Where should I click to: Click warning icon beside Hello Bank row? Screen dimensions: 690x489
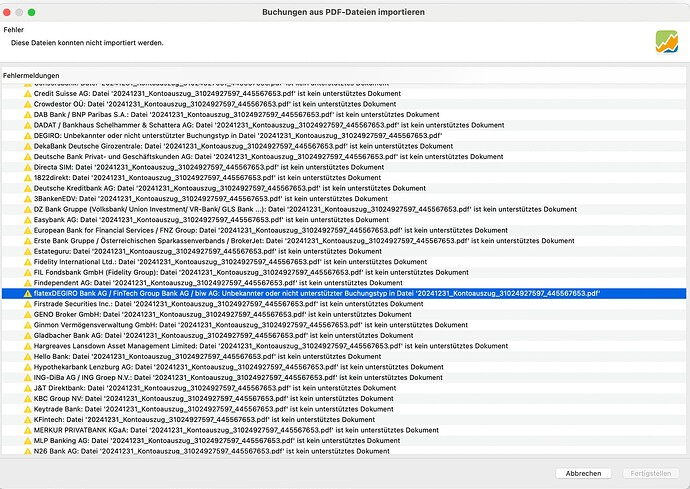click(28, 357)
